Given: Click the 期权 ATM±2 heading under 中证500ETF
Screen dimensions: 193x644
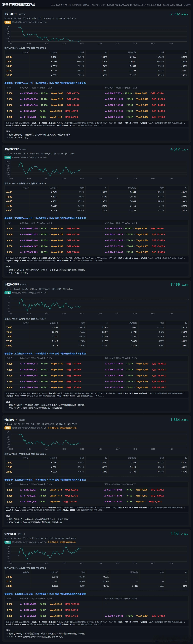Looking at the screenshot, I should tap(25, 319).
